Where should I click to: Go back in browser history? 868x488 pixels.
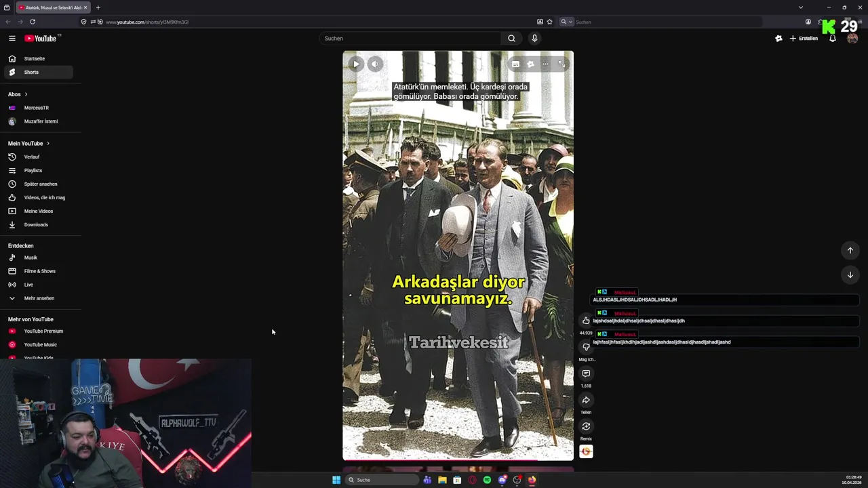[x=8, y=22]
